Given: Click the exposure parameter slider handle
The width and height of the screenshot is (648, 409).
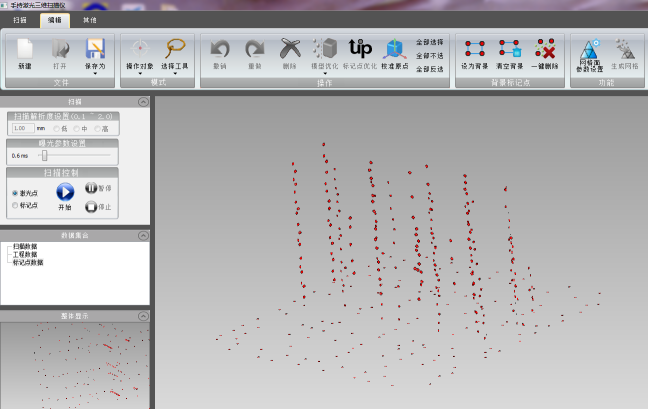Looking at the screenshot, I should point(44,155).
